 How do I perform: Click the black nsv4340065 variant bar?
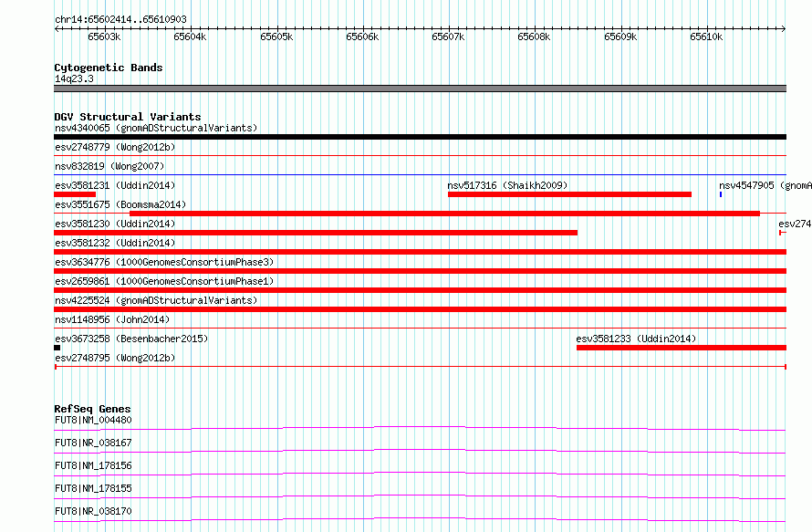[420, 137]
